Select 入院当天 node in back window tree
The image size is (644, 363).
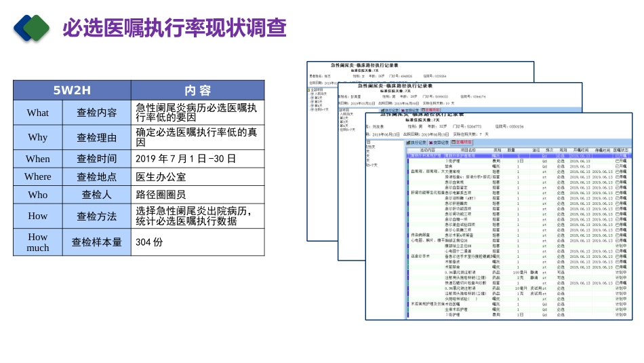319,94
